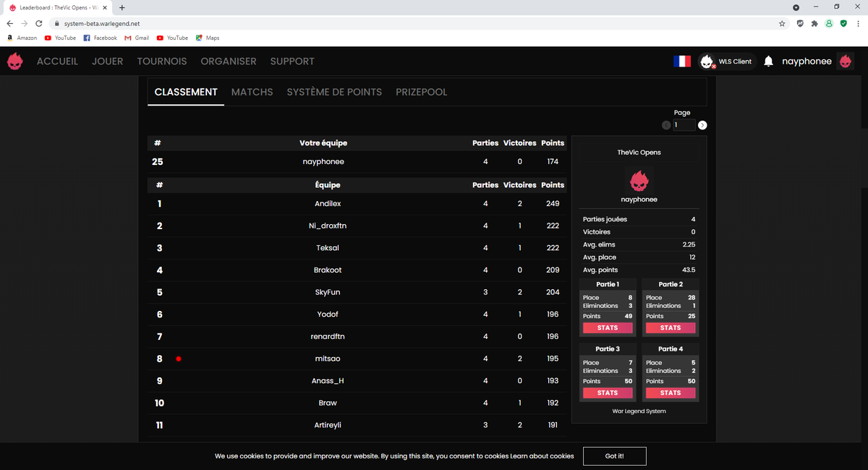Open first YouTube bookmark
Viewport: 868px width, 470px height.
point(60,38)
